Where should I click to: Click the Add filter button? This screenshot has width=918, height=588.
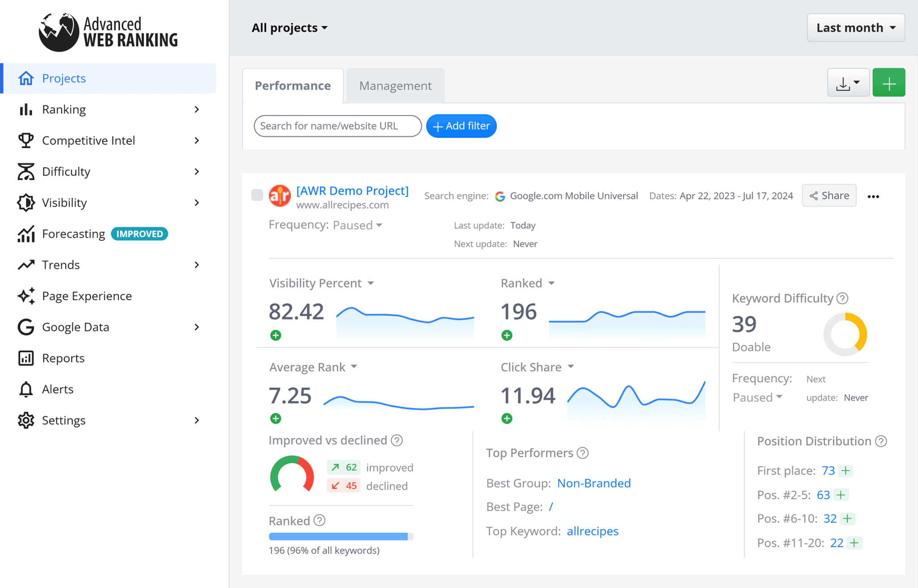click(x=462, y=126)
